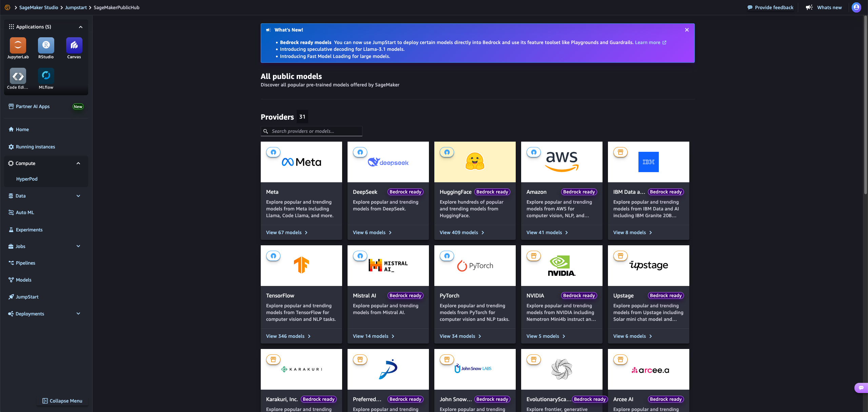Click the chat feedback bubble icon
Viewport: 868px width, 412px height.
tap(861, 388)
